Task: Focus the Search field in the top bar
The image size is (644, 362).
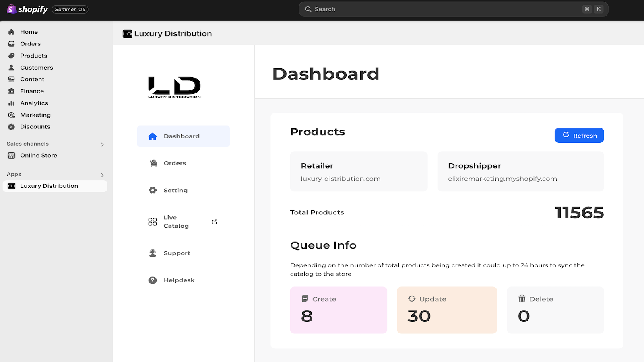Action: [x=453, y=9]
